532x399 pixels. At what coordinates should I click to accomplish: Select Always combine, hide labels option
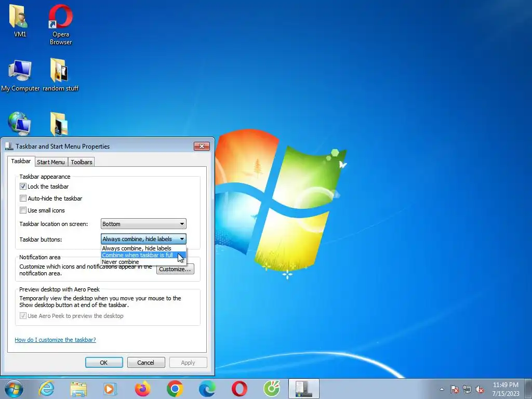[x=143, y=248]
